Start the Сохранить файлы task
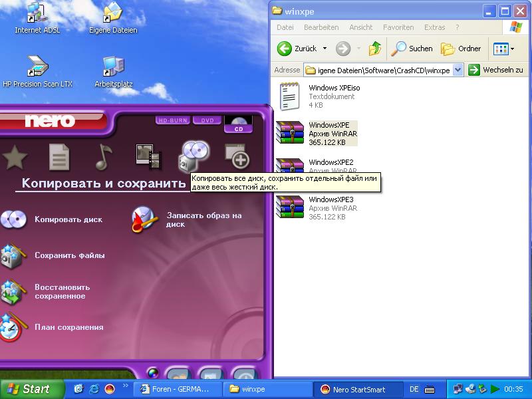This screenshot has width=532, height=399. coord(53,255)
